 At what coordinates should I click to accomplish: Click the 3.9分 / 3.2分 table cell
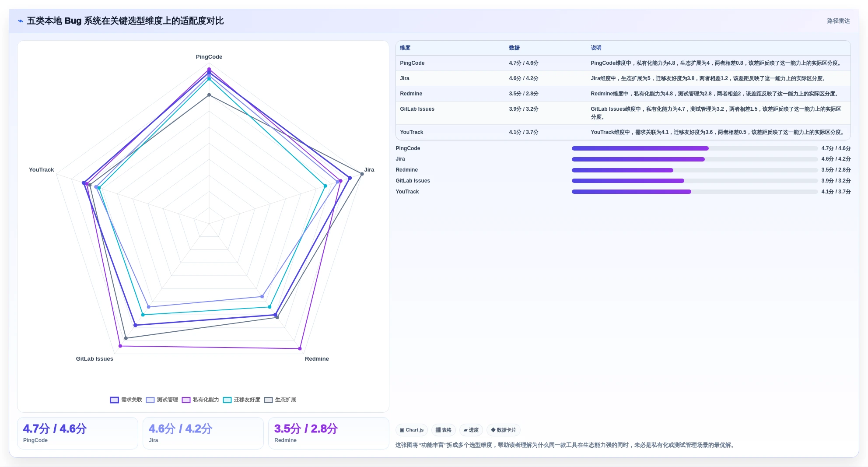pyautogui.click(x=524, y=109)
